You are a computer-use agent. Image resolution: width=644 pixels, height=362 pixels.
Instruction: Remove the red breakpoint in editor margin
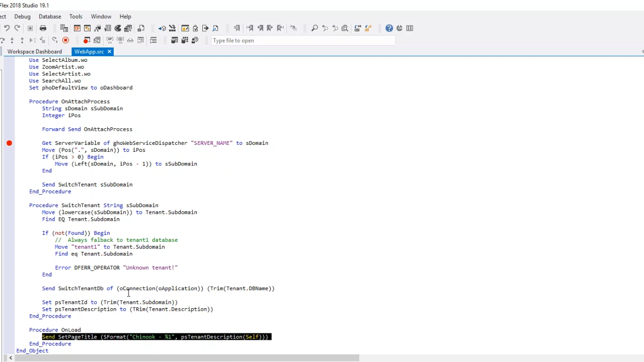[x=9, y=143]
